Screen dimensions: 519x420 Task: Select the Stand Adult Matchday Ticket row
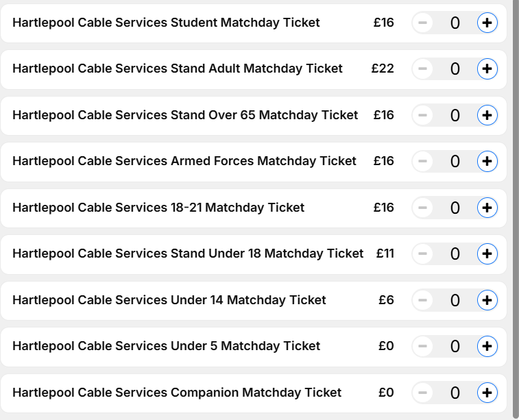click(177, 69)
